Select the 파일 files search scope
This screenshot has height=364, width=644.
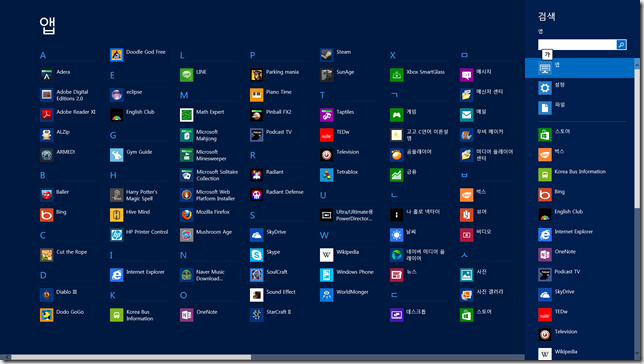click(580, 108)
